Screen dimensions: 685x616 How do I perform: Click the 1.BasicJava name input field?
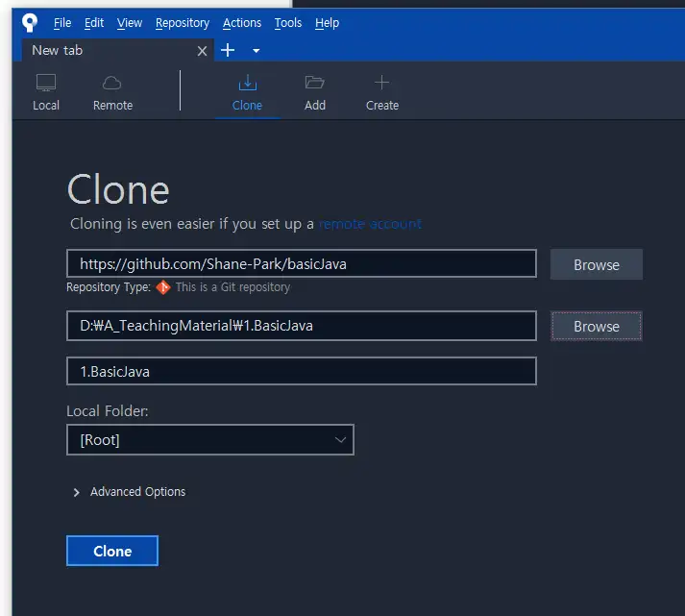point(302,371)
